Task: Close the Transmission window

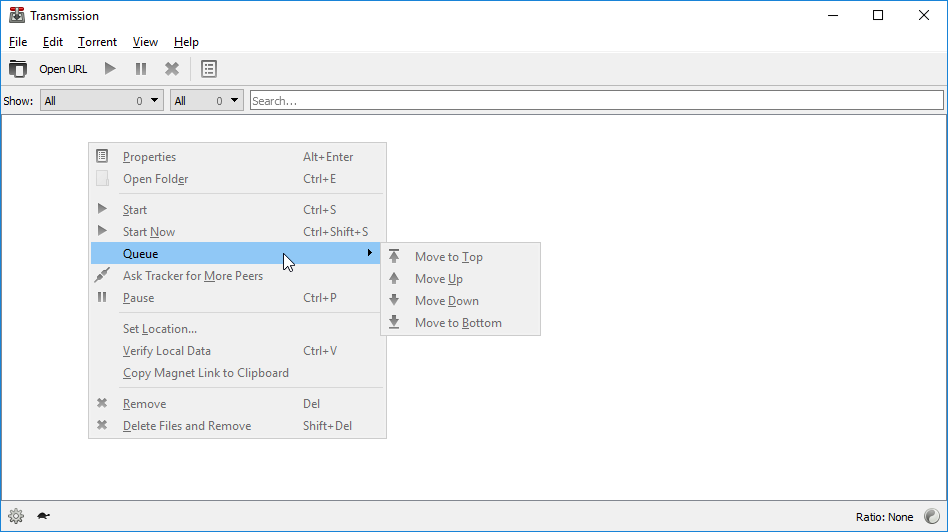Action: coord(924,15)
